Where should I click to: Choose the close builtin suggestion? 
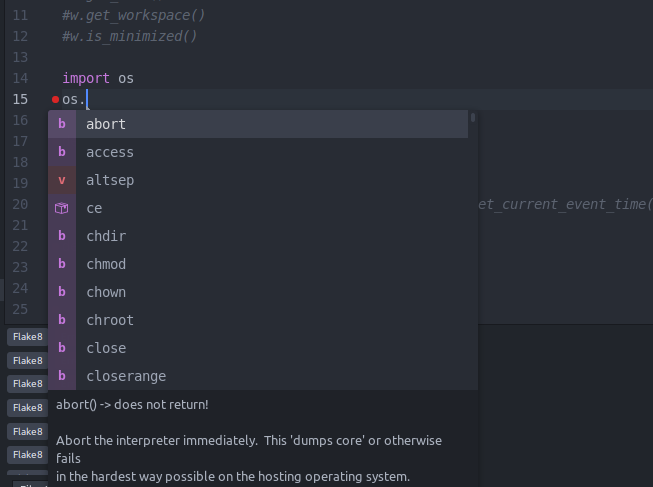pyautogui.click(x=258, y=348)
